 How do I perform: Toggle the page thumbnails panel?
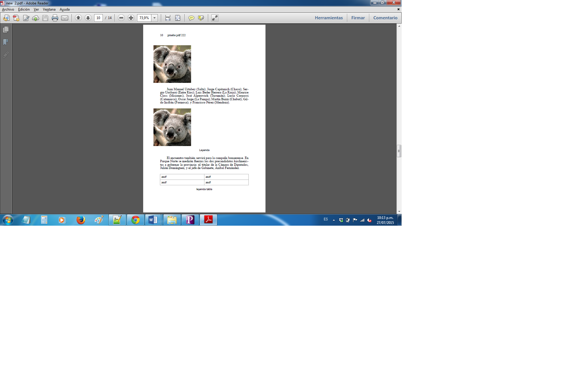6,30
